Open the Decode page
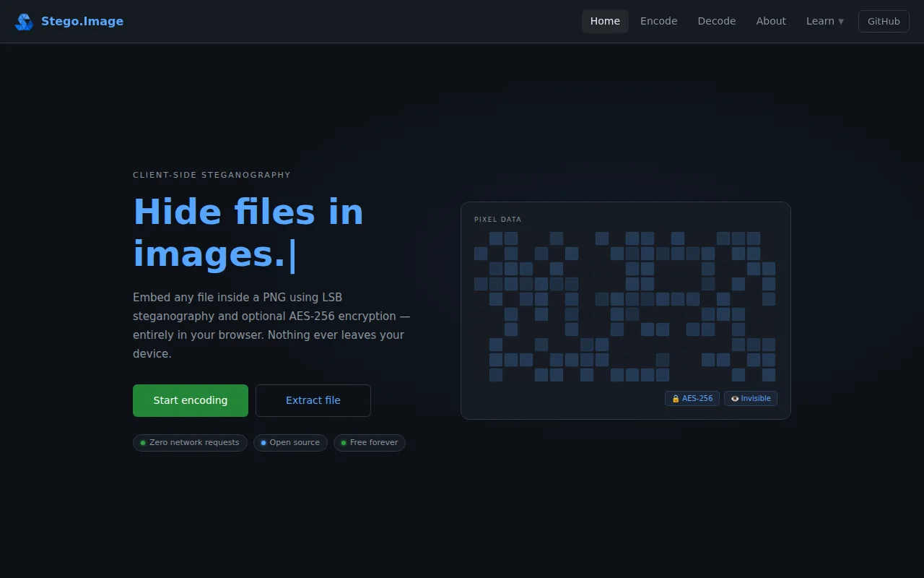 [x=717, y=21]
